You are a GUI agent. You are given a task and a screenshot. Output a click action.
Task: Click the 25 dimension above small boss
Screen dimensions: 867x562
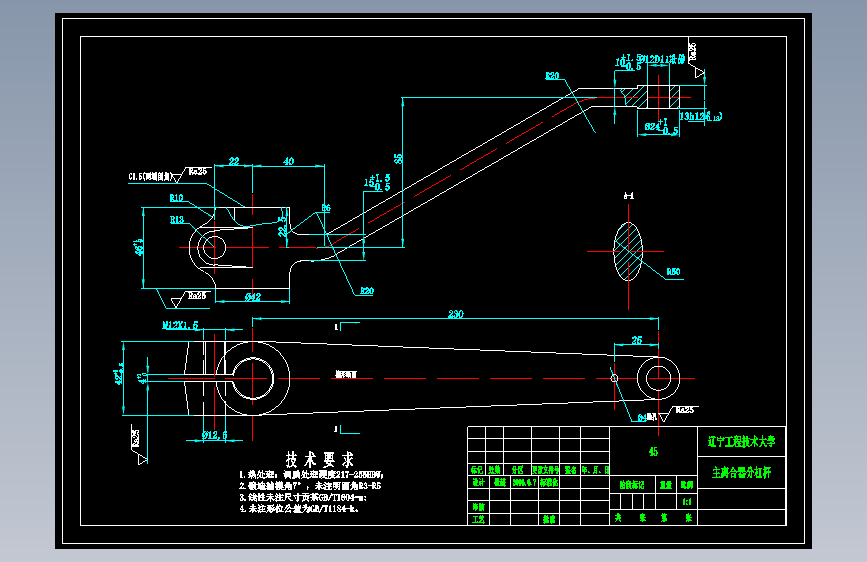point(637,340)
